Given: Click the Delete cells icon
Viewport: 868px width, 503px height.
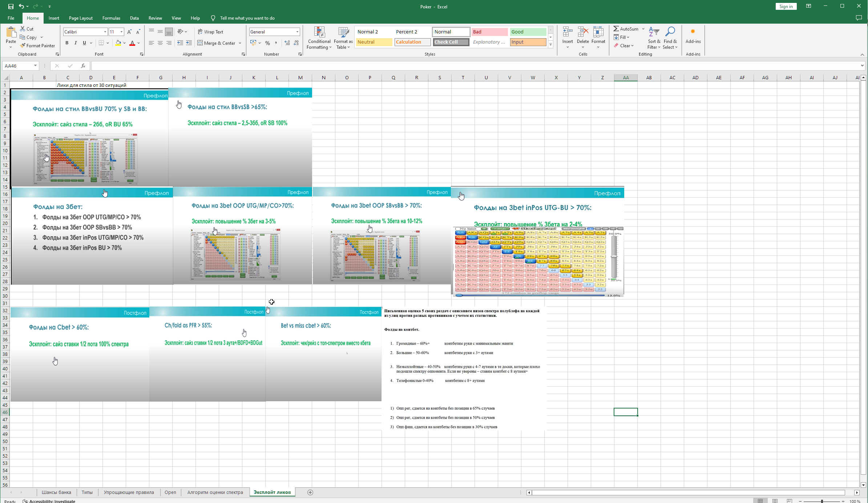Looking at the screenshot, I should coord(583,32).
